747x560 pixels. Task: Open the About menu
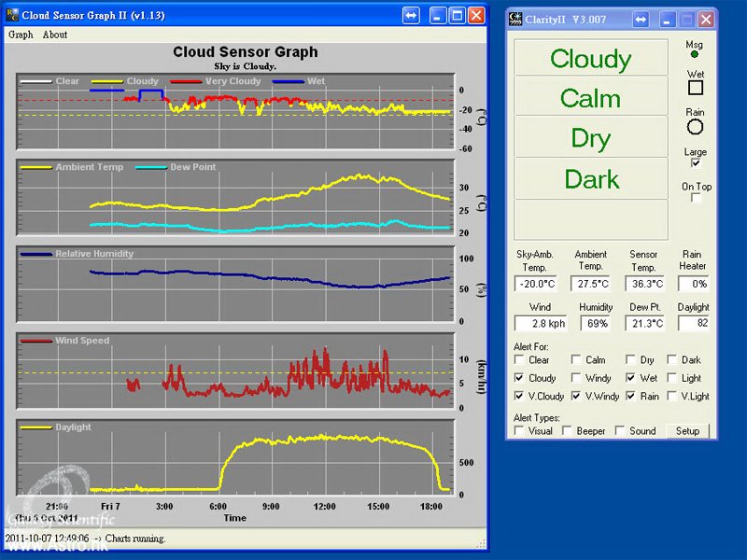pos(55,35)
